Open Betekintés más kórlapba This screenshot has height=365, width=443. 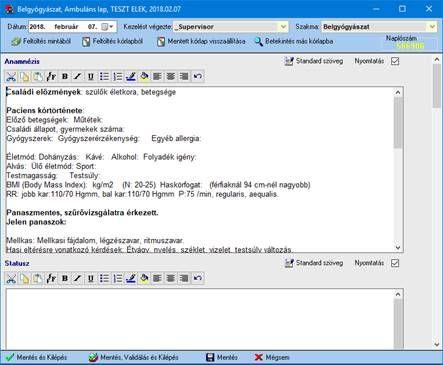[294, 42]
